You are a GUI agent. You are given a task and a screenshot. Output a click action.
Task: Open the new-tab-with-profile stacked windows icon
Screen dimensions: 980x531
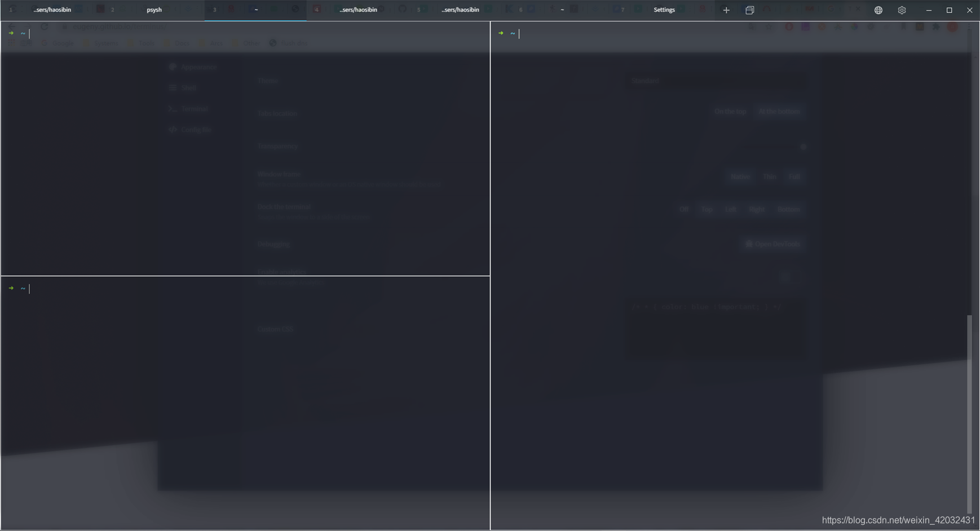tap(749, 10)
